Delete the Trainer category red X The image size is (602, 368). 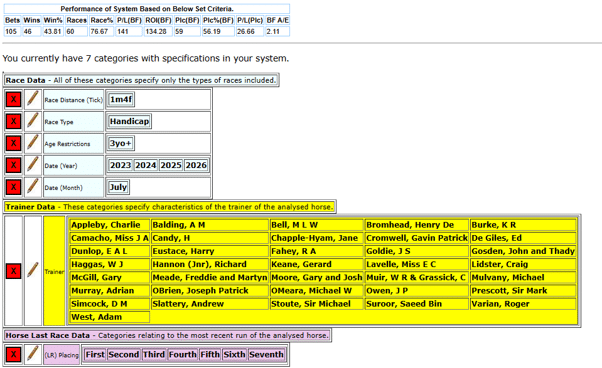coord(13,271)
